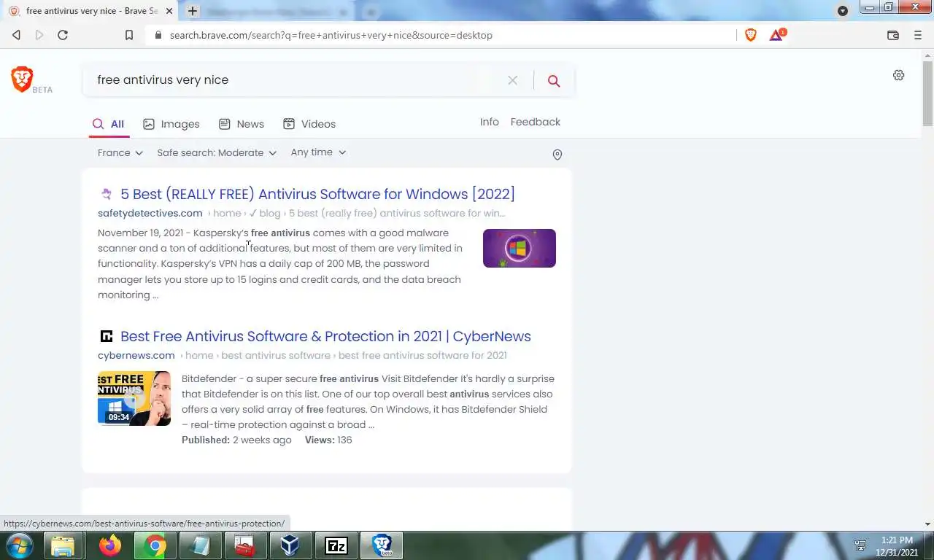Open 7-Zip from taskbar

336,545
